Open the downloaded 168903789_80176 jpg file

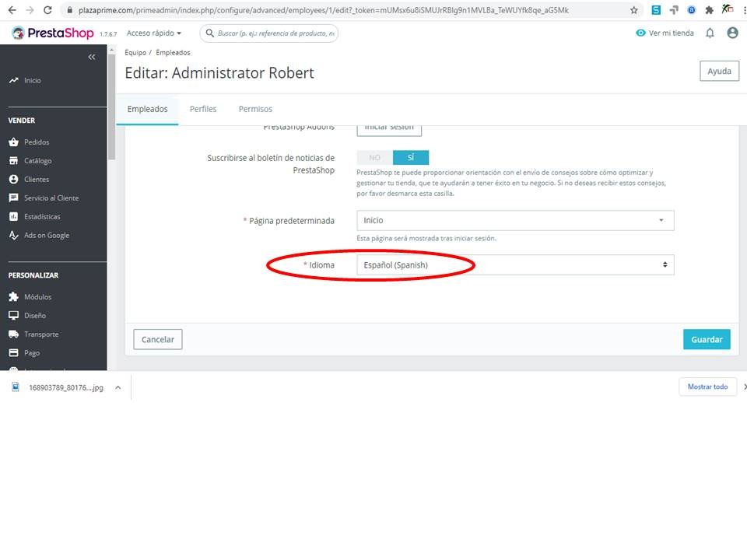(x=65, y=387)
